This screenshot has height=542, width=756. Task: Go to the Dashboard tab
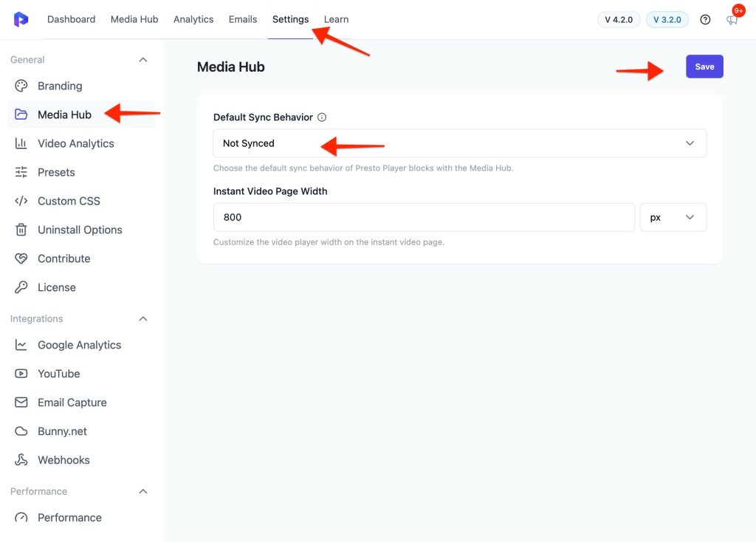click(x=71, y=19)
